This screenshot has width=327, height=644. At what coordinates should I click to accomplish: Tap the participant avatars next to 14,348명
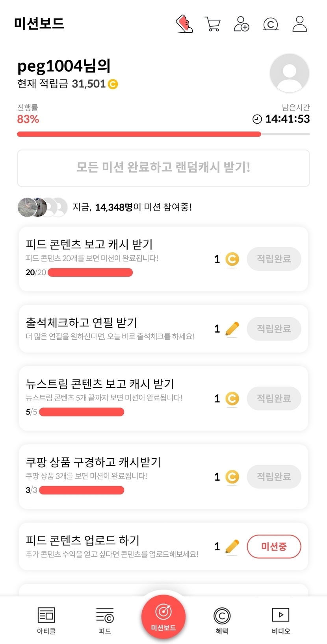click(x=43, y=207)
